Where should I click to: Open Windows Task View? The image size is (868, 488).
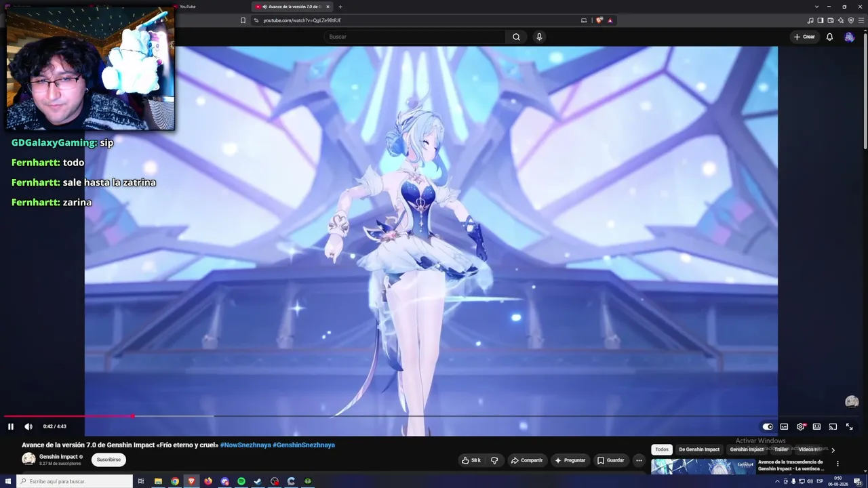[141, 481]
